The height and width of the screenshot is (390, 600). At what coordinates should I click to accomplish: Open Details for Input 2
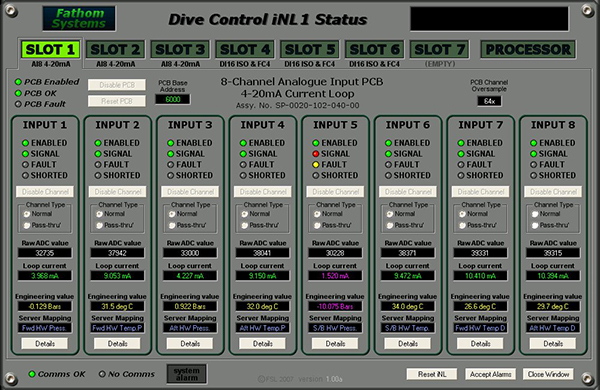coord(117,344)
